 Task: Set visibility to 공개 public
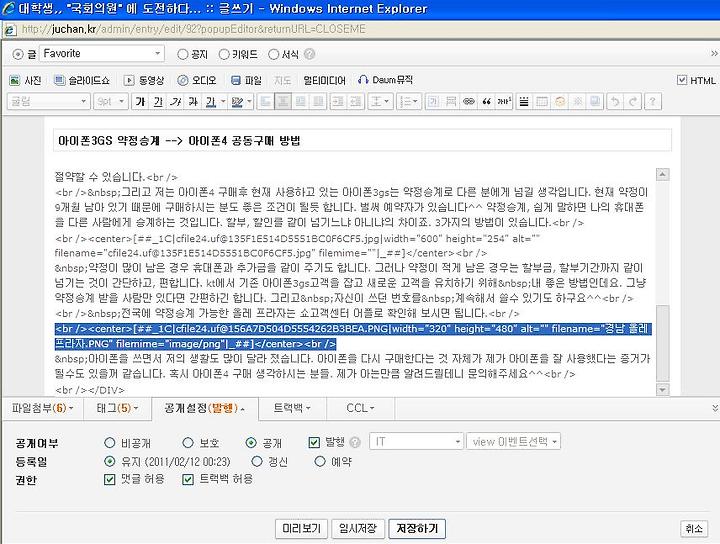click(x=251, y=443)
